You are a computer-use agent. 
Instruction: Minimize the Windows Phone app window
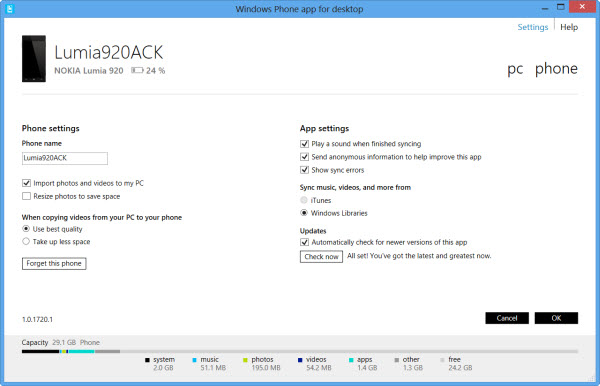[x=545, y=8]
